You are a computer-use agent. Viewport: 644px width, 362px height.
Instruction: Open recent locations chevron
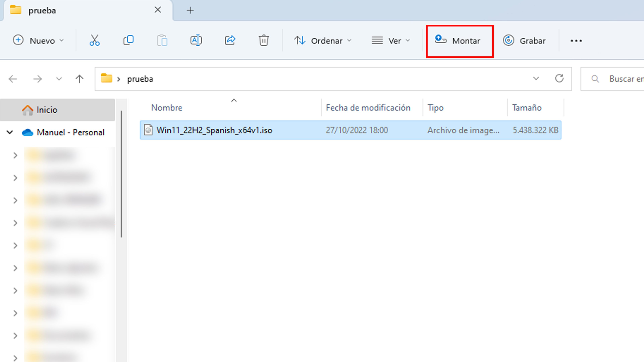[59, 79]
